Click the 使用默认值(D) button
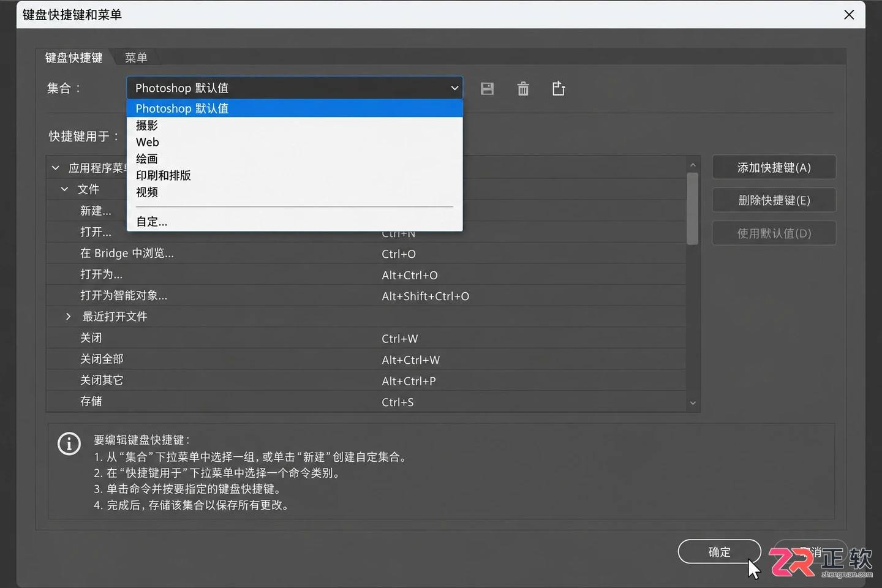This screenshot has width=882, height=588. point(774,233)
